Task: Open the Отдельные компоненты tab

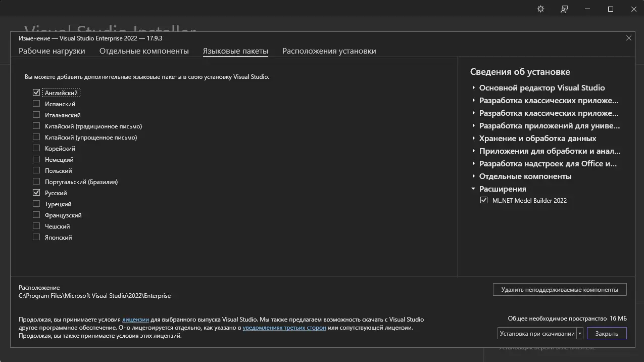Action: [x=144, y=51]
